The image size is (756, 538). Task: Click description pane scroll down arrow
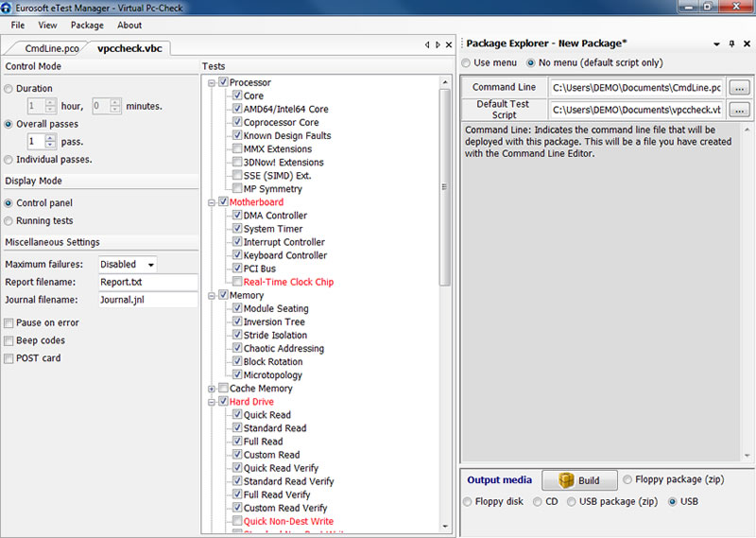pos(747,456)
